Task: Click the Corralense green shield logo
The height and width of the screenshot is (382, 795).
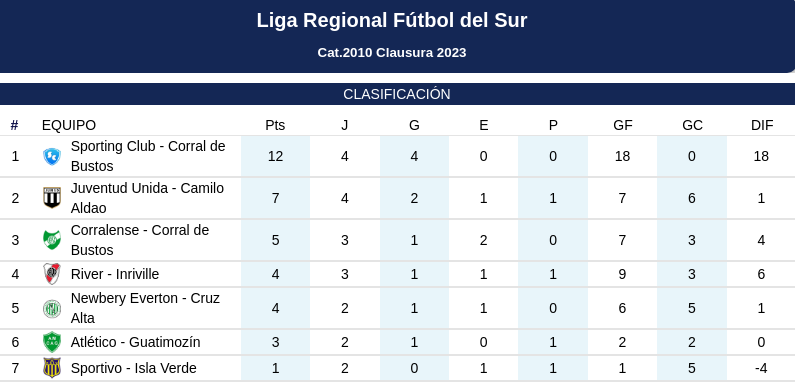Action: click(x=52, y=240)
